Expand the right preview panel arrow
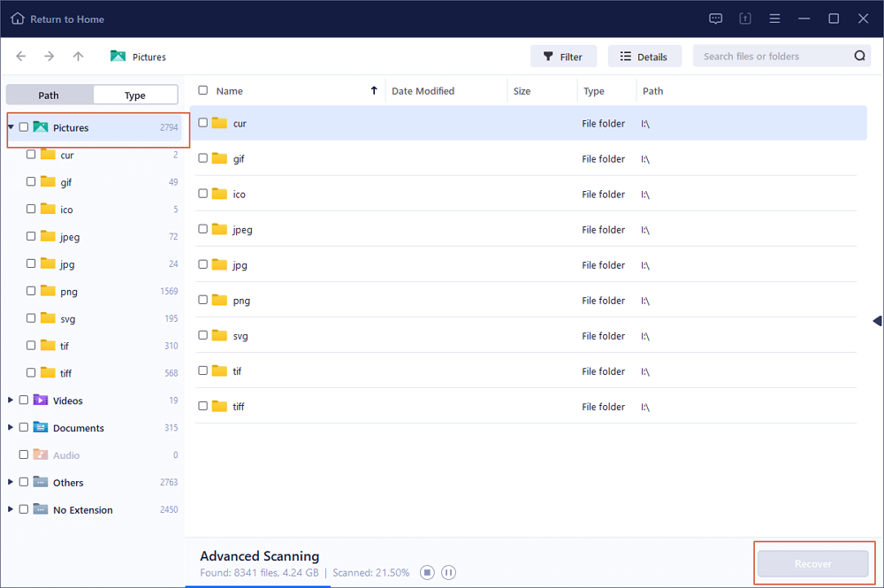The image size is (884, 588). (876, 320)
